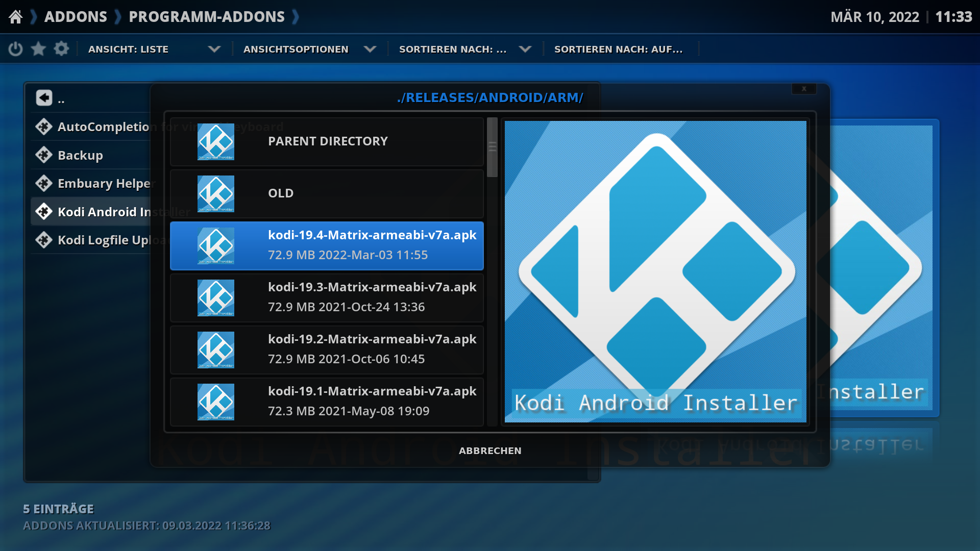Click Backup addon icon
The image size is (980, 551).
tap(44, 155)
